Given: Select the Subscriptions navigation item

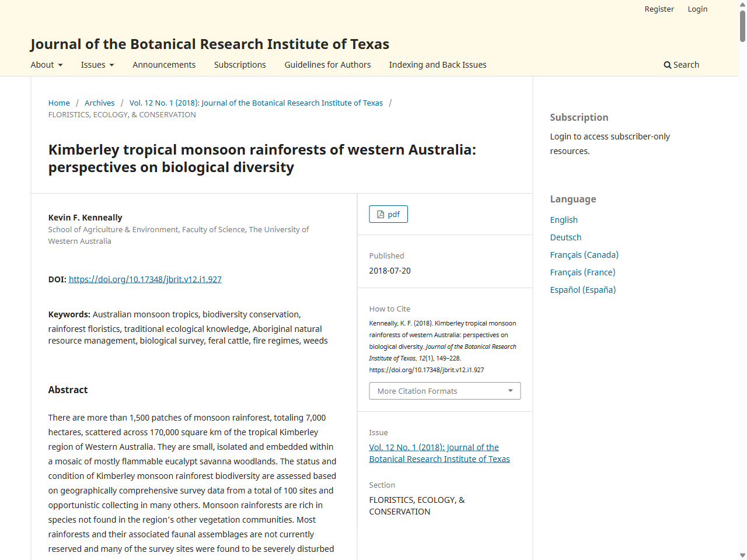Looking at the screenshot, I should point(240,65).
